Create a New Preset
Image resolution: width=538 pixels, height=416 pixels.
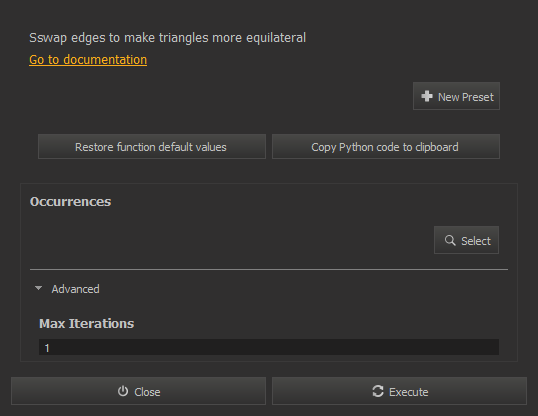point(456,96)
